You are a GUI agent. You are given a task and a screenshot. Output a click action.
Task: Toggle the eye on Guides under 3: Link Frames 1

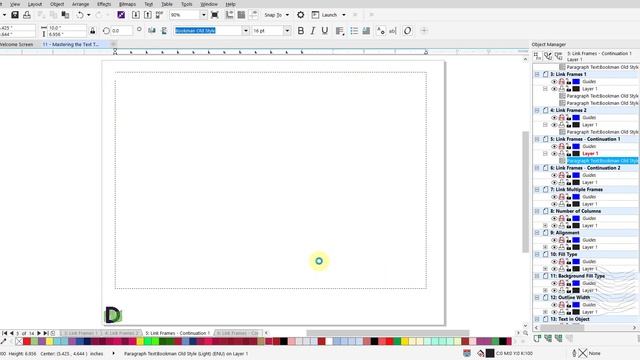[554, 82]
